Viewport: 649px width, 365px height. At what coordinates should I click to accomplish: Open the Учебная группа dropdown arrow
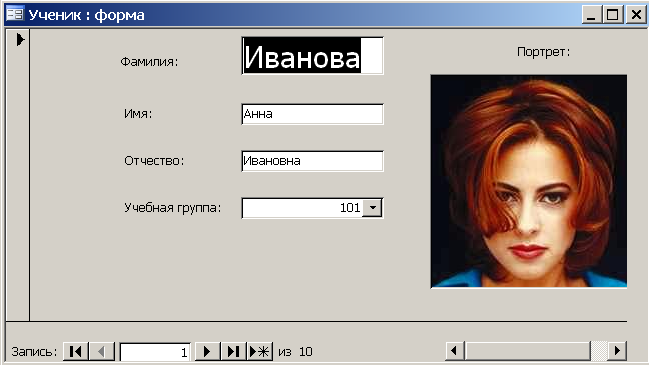pyautogui.click(x=373, y=208)
